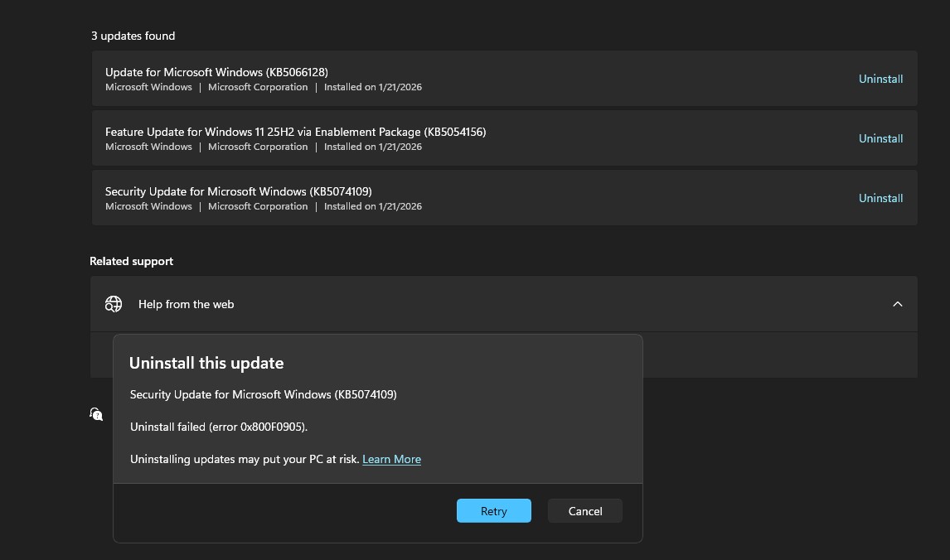Select the Feature Update for Windows 11 25H2 row
This screenshot has height=560, width=950.
(x=414, y=138)
